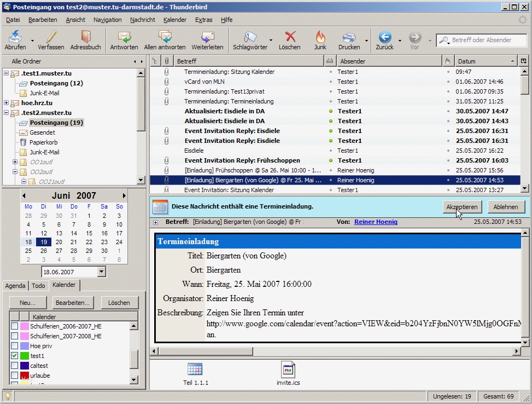Enable Schulferien_2007-2008_HE calendar checkbox

pos(15,336)
